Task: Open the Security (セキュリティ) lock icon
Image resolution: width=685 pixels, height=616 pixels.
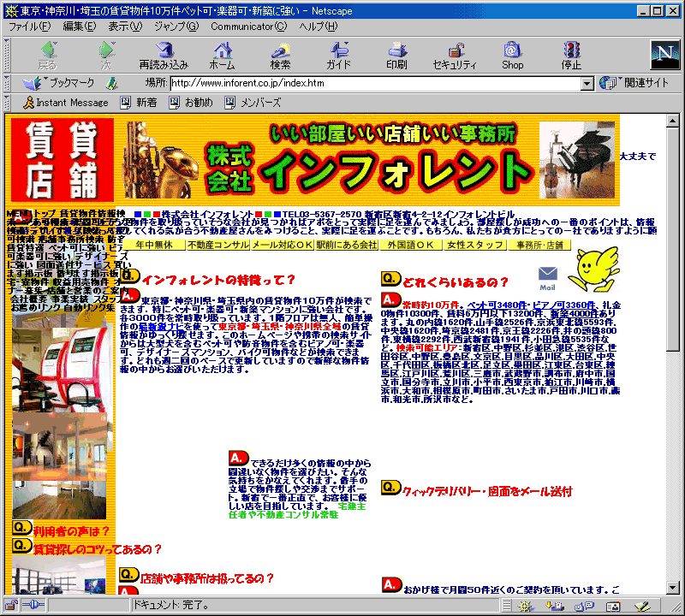Action: point(455,56)
